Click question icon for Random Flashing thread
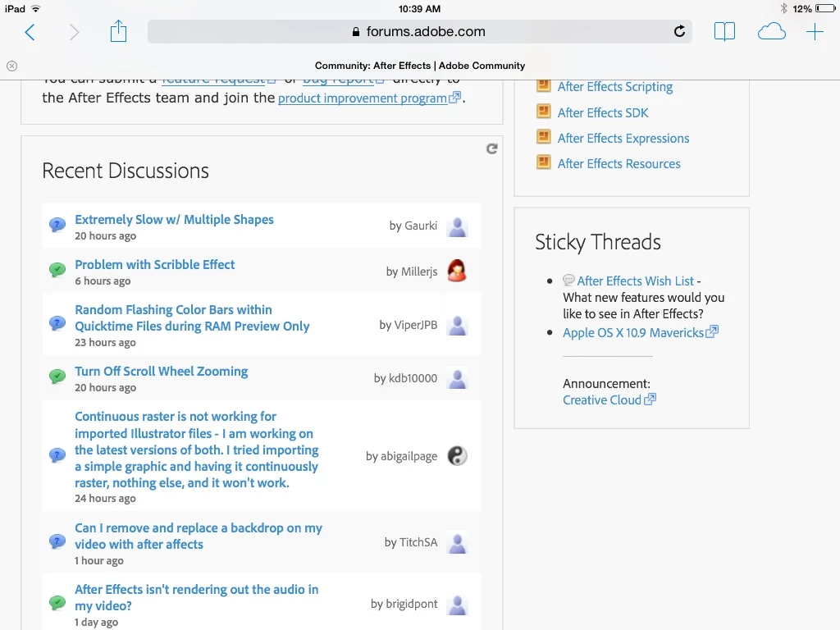Viewport: 840px width, 630px height. tap(57, 323)
